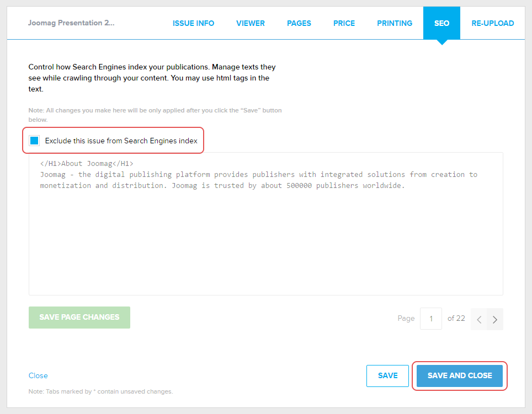The width and height of the screenshot is (532, 414).
Task: Click the SAVE PAGE CHANGES button
Action: coord(79,318)
